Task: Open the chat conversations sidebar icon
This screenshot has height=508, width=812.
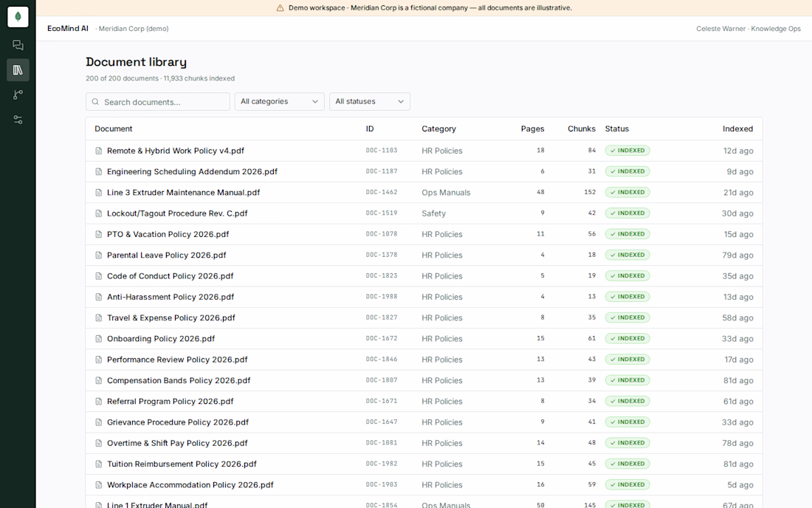Action: tap(18, 45)
